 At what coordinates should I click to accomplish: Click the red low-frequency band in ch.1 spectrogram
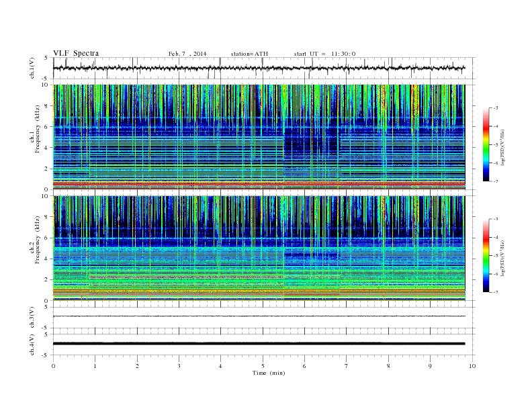coord(259,184)
